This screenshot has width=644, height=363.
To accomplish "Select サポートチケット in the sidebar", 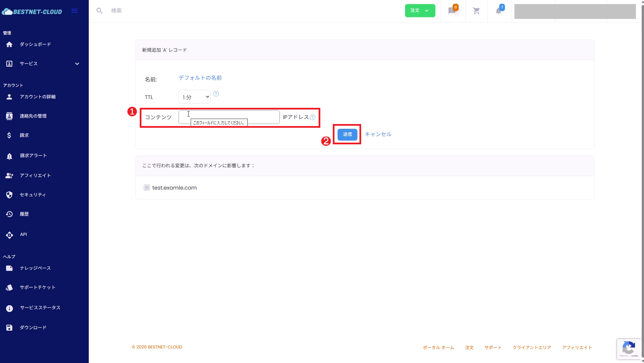I will point(9,287).
